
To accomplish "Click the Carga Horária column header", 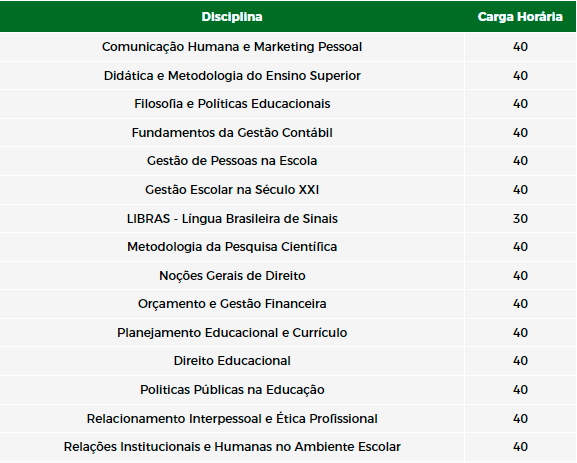I will point(520,17).
